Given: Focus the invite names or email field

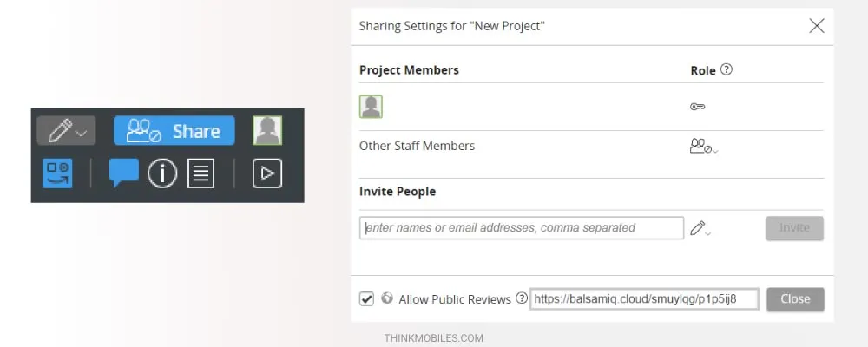Looking at the screenshot, I should (522, 228).
